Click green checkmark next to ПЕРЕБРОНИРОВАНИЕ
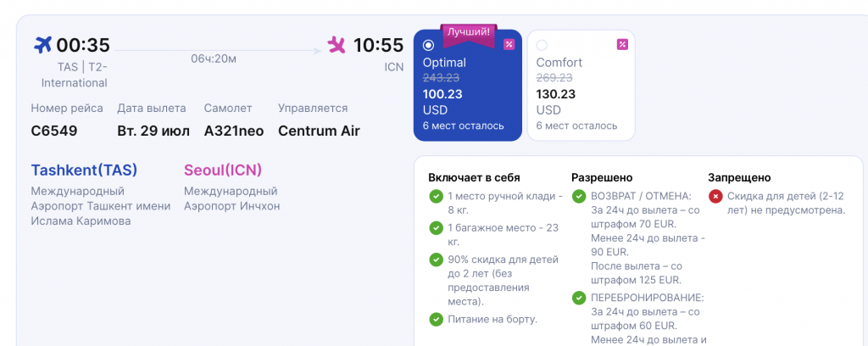Viewport: 868px width, 346px height. pyautogui.click(x=579, y=298)
